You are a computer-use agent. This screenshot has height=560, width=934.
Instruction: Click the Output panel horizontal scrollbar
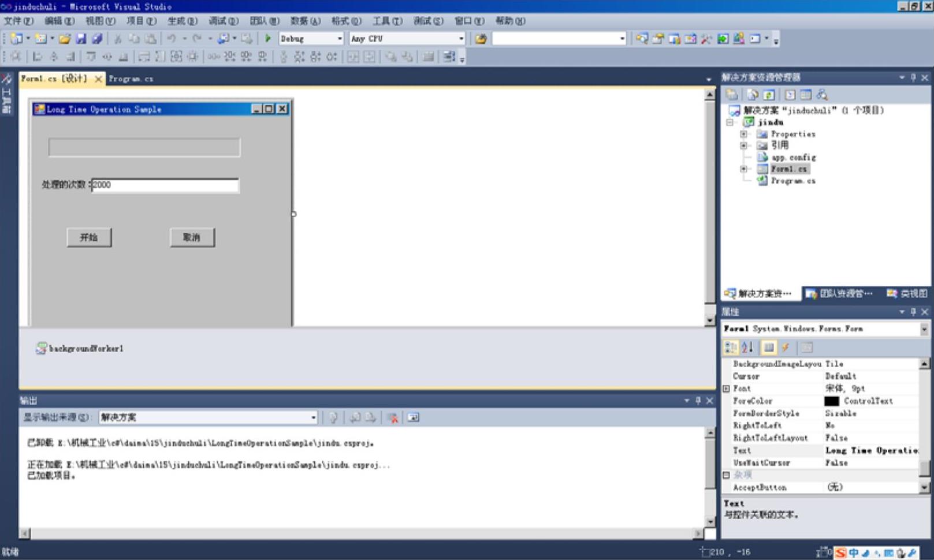[362, 533]
